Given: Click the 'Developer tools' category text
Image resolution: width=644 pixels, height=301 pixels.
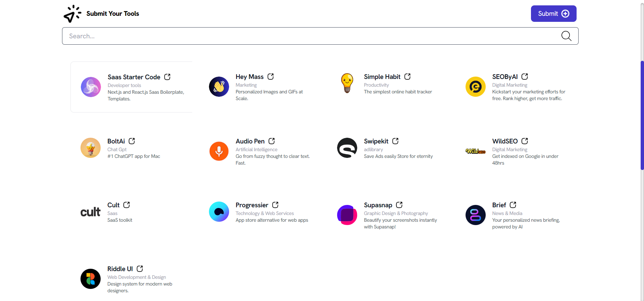Looking at the screenshot, I should click(124, 85).
